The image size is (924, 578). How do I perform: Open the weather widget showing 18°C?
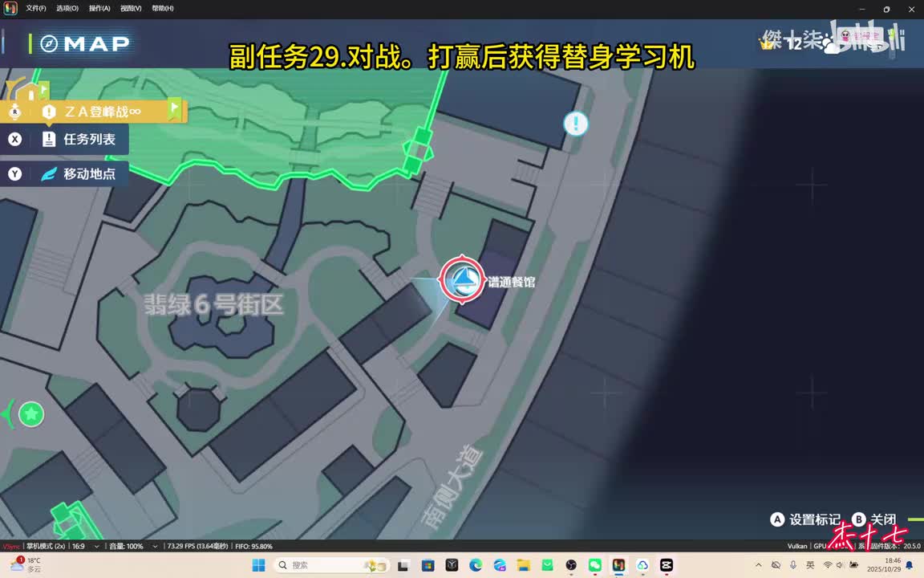pos(26,564)
